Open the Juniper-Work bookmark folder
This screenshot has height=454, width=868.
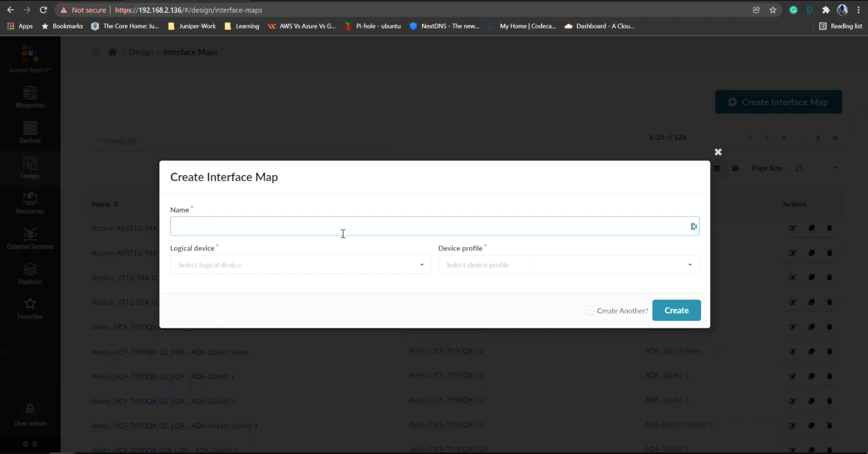192,26
